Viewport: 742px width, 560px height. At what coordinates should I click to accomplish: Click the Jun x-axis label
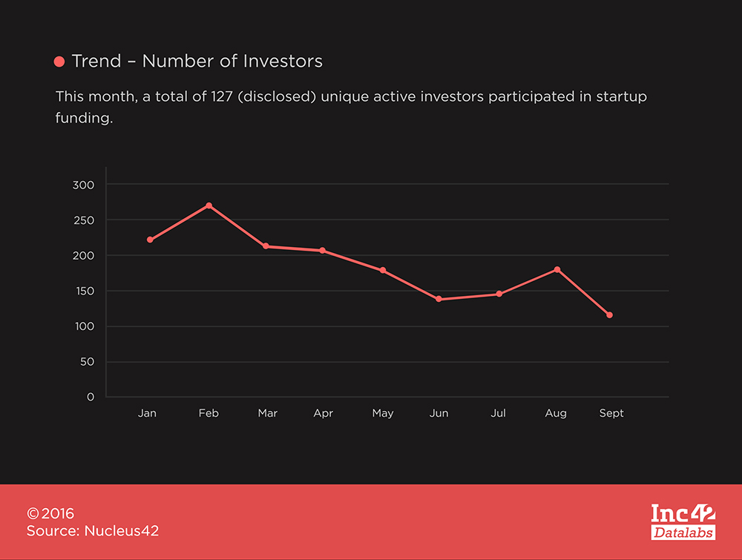439,413
